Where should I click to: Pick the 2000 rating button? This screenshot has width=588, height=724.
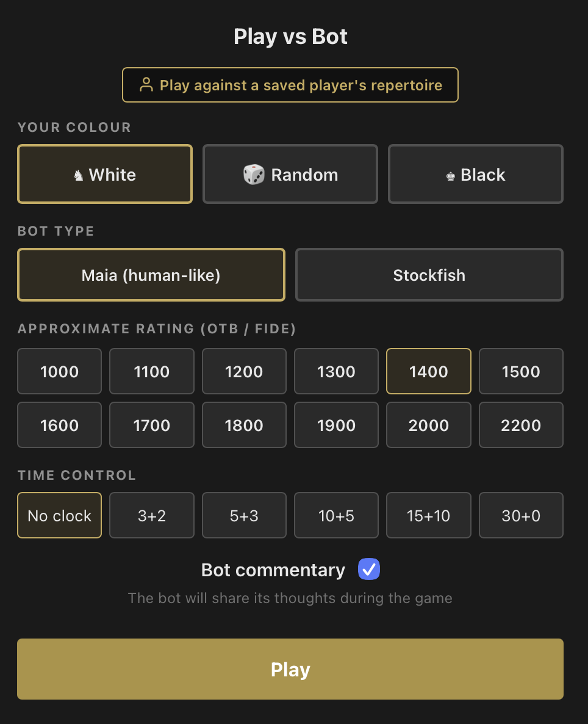click(x=428, y=425)
